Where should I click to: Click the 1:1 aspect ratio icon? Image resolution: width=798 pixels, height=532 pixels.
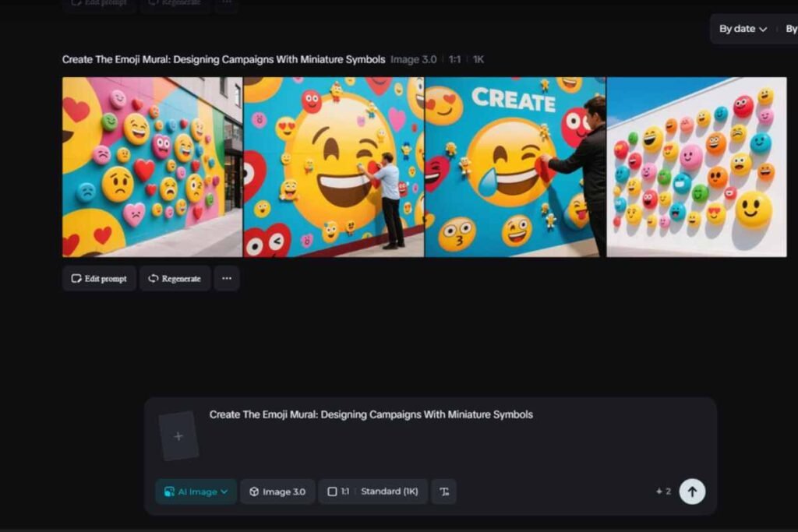(331, 491)
